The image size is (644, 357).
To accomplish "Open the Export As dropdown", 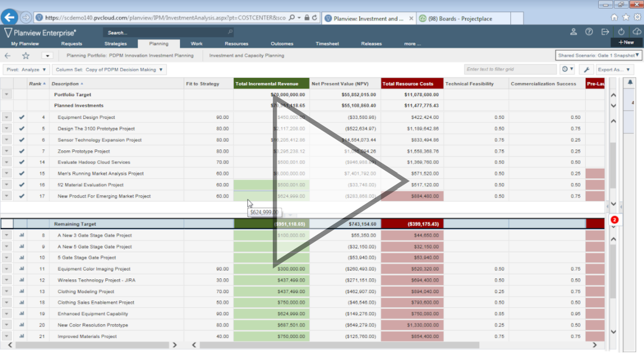I will tap(613, 70).
